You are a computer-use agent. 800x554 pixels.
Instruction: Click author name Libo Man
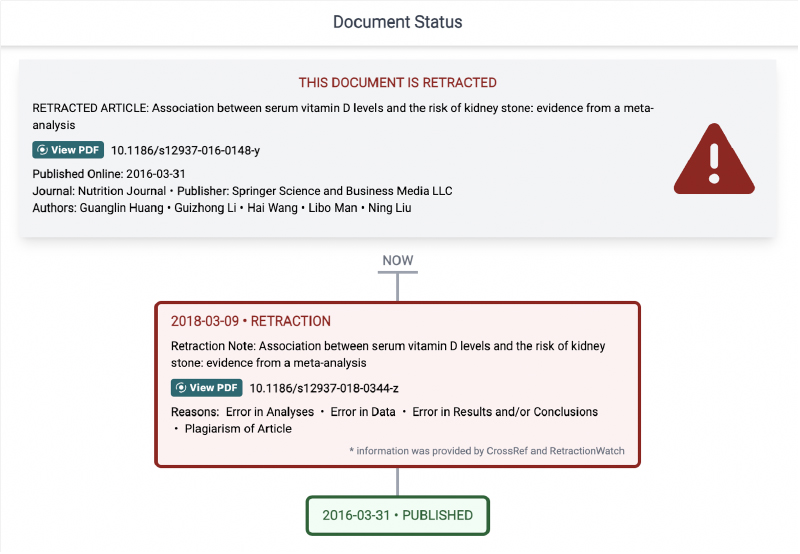(x=333, y=208)
